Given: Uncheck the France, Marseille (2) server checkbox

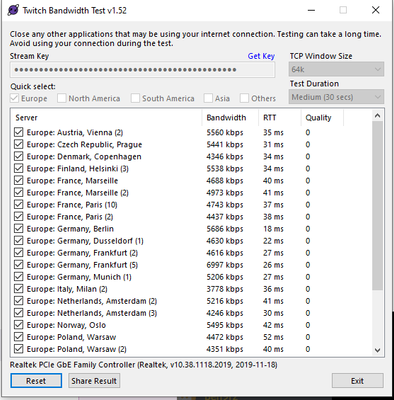Looking at the screenshot, I should point(19,193).
